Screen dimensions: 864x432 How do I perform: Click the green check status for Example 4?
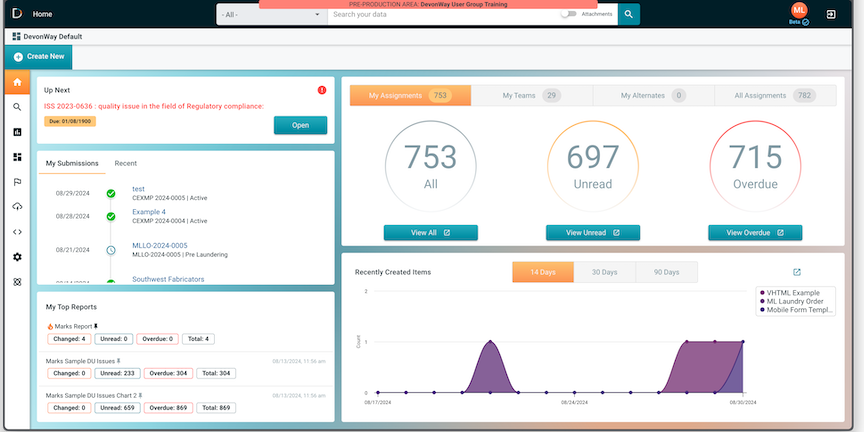[x=111, y=217]
